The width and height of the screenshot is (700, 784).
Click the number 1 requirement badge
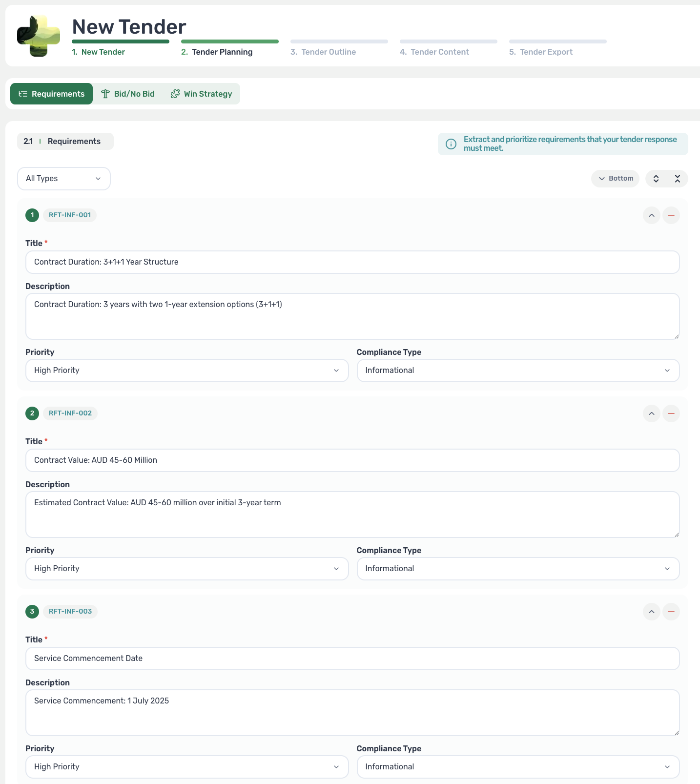[x=32, y=215]
